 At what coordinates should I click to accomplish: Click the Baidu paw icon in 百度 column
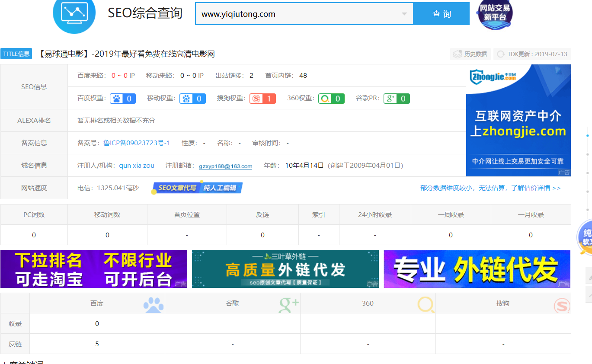point(154,305)
